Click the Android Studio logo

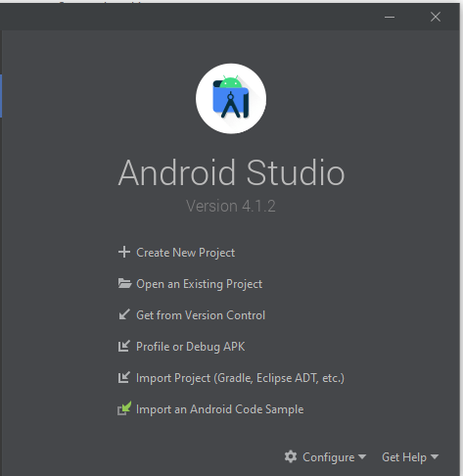coord(231,99)
